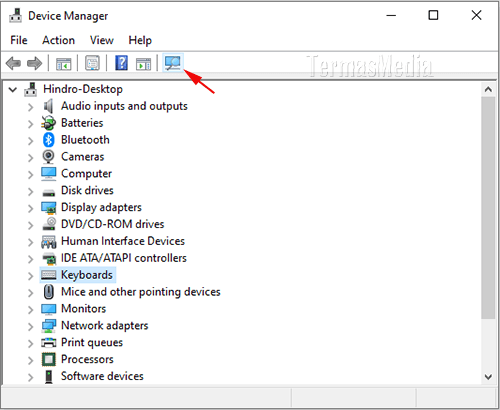Click the Cameras webcam icon

(48, 157)
